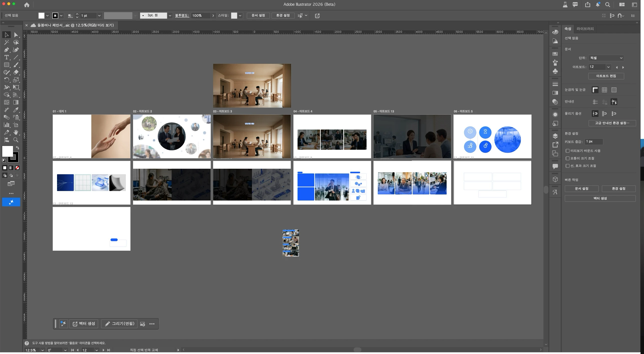The height and width of the screenshot is (354, 644).
Task: Select the Rectangle tool
Action: pos(7,65)
